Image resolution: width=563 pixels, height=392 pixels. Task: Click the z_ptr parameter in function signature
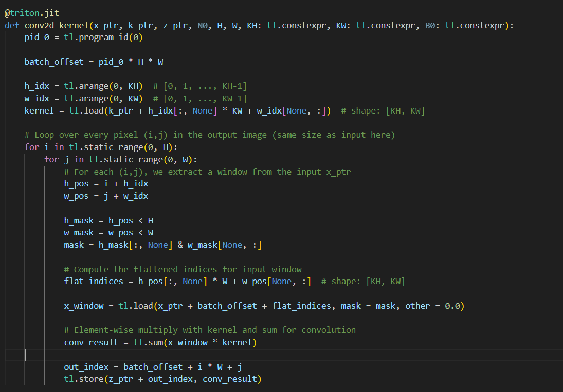coord(175,26)
